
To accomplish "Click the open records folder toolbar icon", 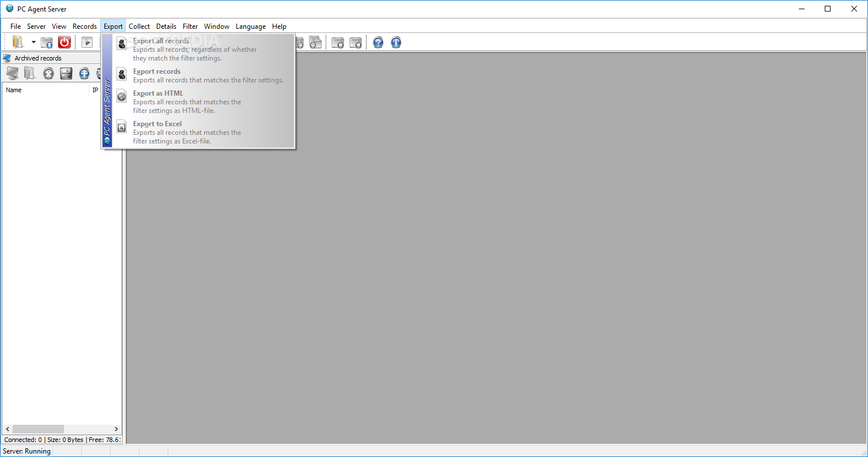I will [x=18, y=42].
